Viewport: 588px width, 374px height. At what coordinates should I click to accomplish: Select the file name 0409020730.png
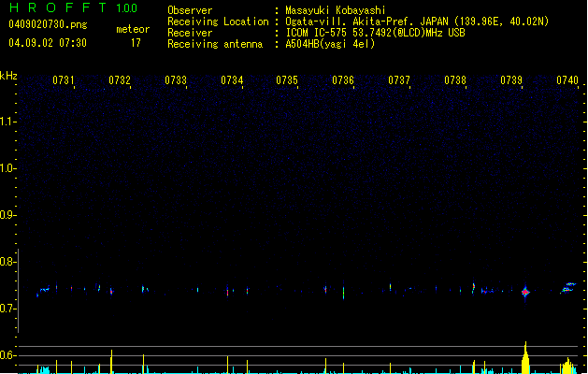pos(48,24)
